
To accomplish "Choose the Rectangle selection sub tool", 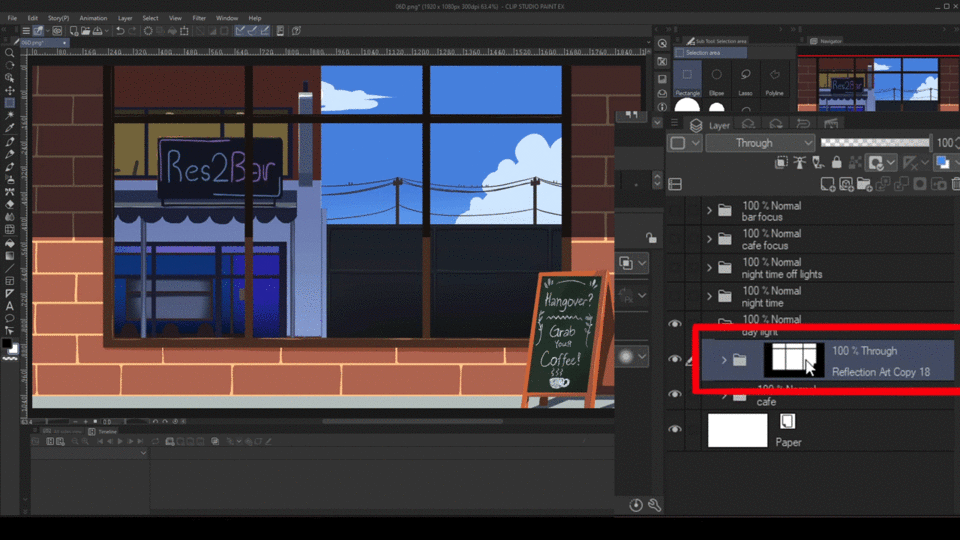I will (688, 80).
